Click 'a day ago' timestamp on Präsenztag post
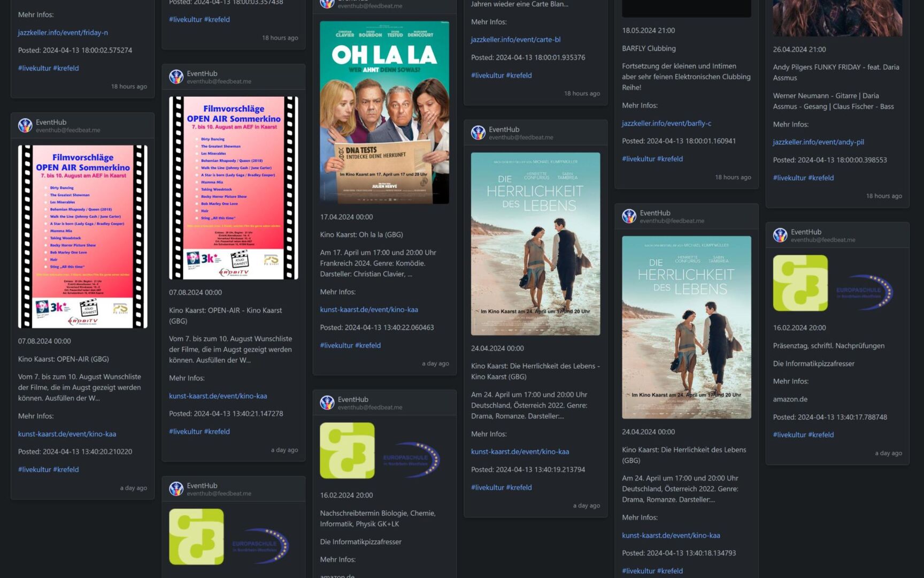 pos(888,453)
